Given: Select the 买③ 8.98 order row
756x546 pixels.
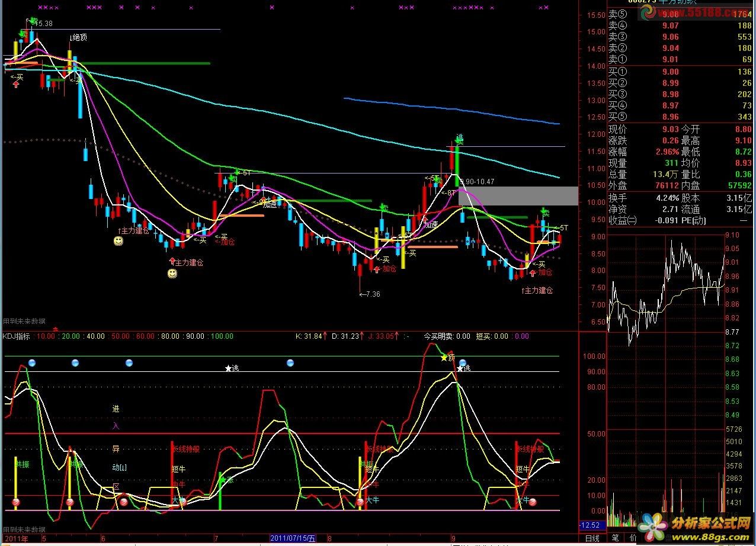Looking at the screenshot, I should coord(680,94).
